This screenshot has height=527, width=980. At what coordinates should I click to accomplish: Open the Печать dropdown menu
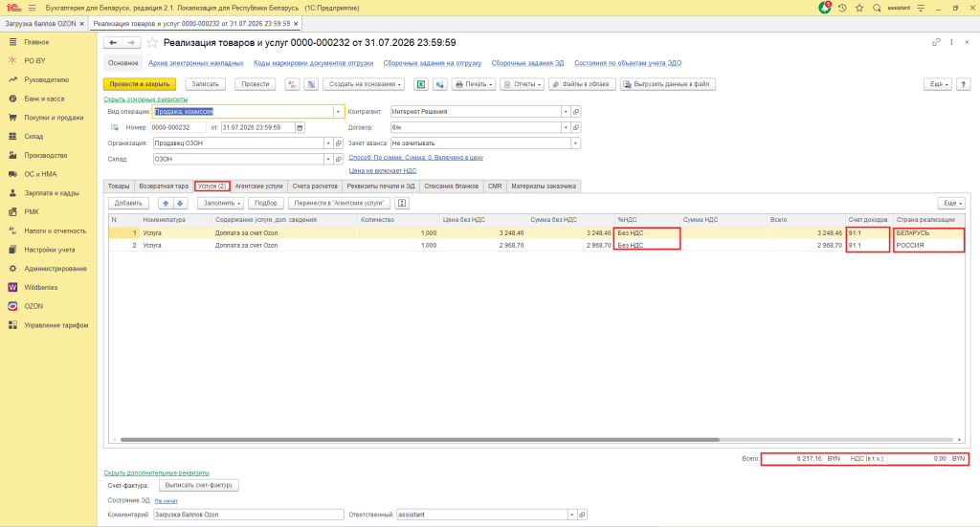(474, 84)
